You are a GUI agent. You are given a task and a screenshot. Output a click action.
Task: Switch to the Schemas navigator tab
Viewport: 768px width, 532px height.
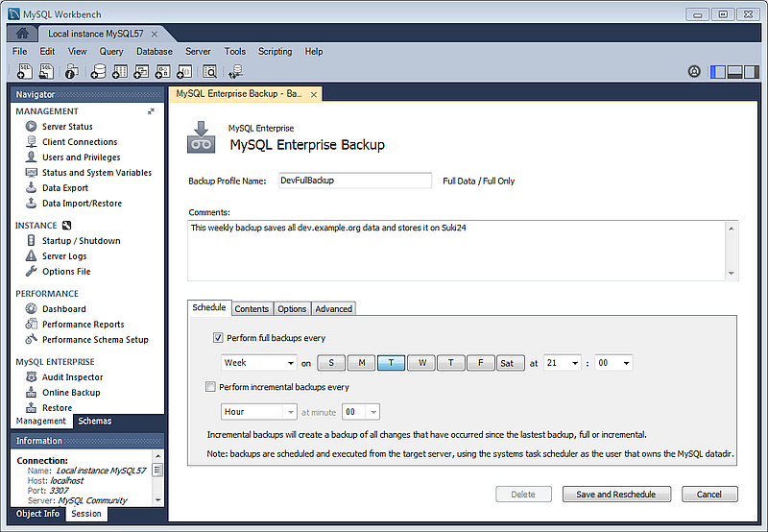(94, 421)
